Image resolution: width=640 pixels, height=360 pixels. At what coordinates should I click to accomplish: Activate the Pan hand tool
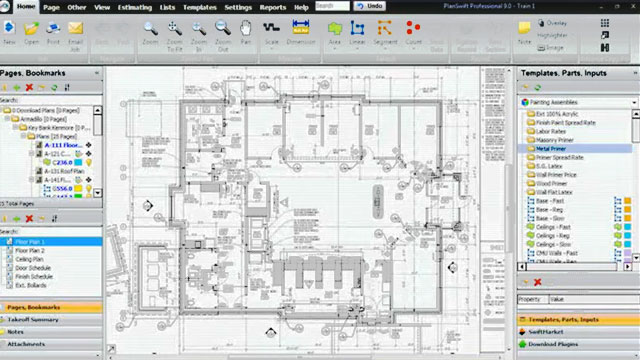click(246, 33)
